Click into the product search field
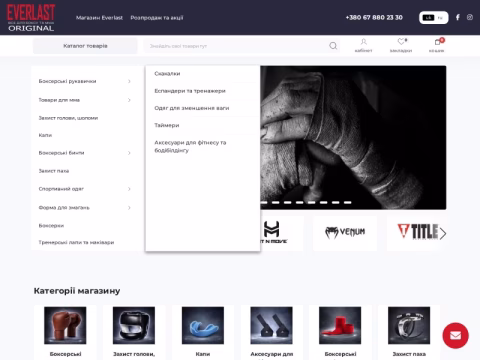Image resolution: width=480 pixels, height=360 pixels. click(237, 46)
